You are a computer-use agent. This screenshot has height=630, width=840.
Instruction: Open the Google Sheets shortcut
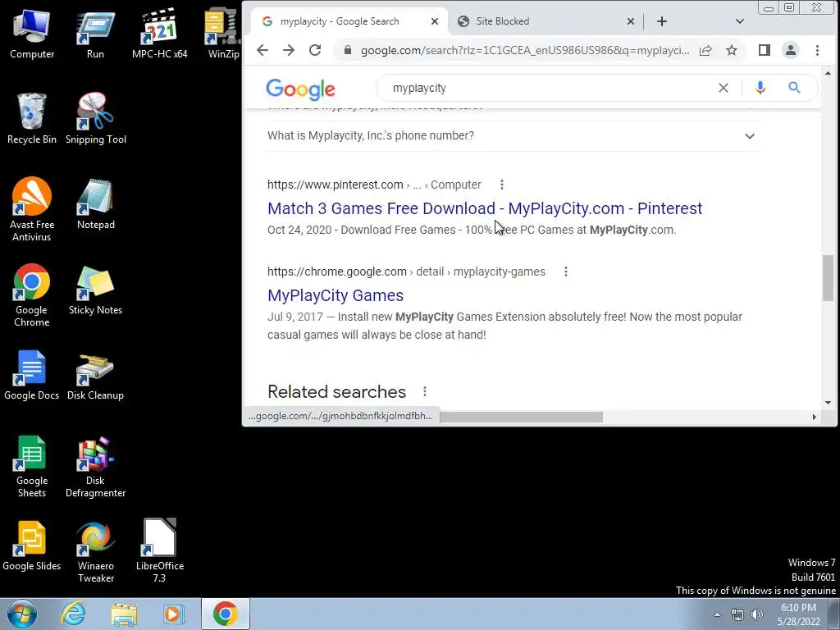pyautogui.click(x=32, y=466)
